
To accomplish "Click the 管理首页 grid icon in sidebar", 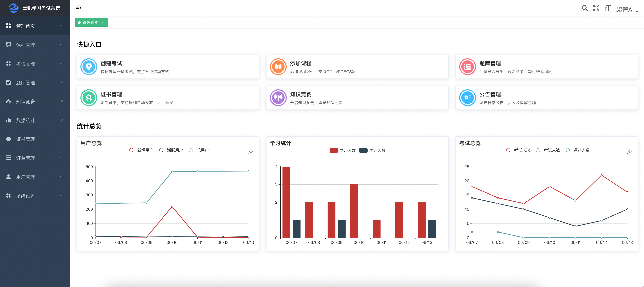I will [x=9, y=26].
